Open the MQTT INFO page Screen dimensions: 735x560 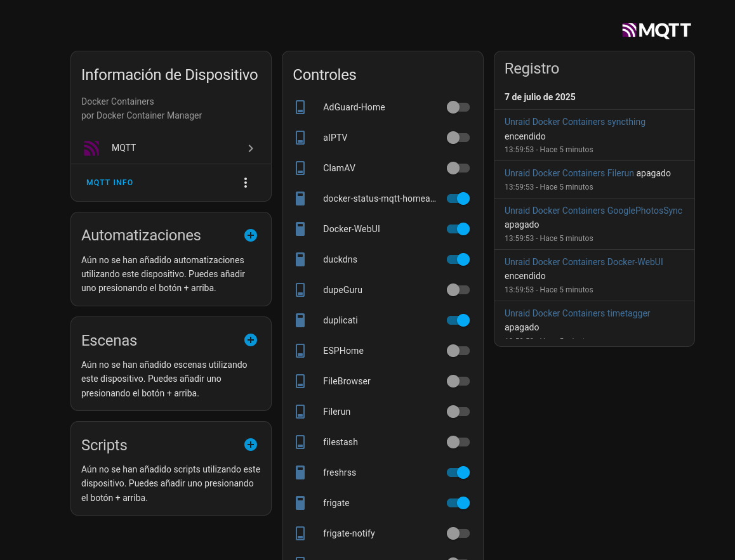[x=109, y=182]
